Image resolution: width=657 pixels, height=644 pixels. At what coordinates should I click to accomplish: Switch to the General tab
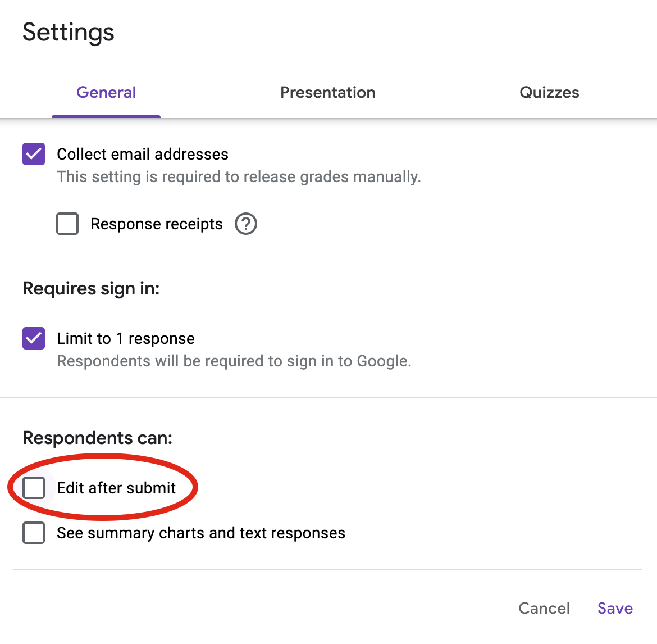click(x=106, y=93)
